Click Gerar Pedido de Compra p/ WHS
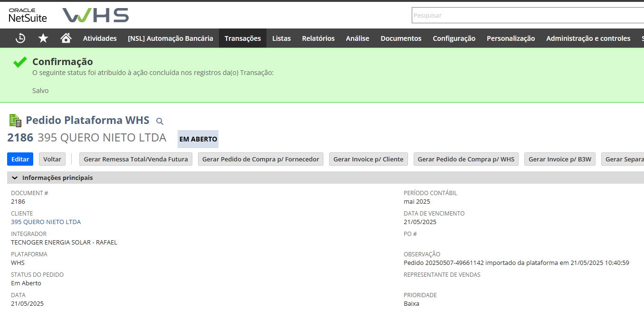The image size is (644, 310). (466, 159)
